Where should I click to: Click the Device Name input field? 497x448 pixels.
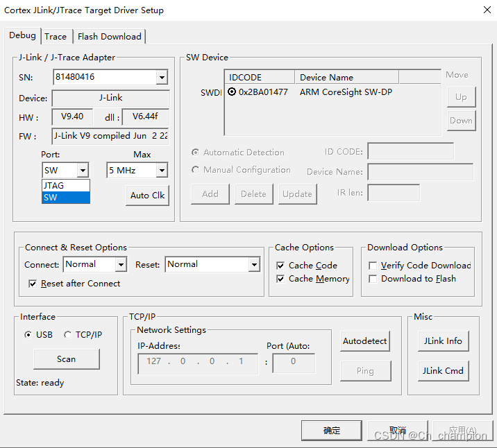tap(421, 171)
